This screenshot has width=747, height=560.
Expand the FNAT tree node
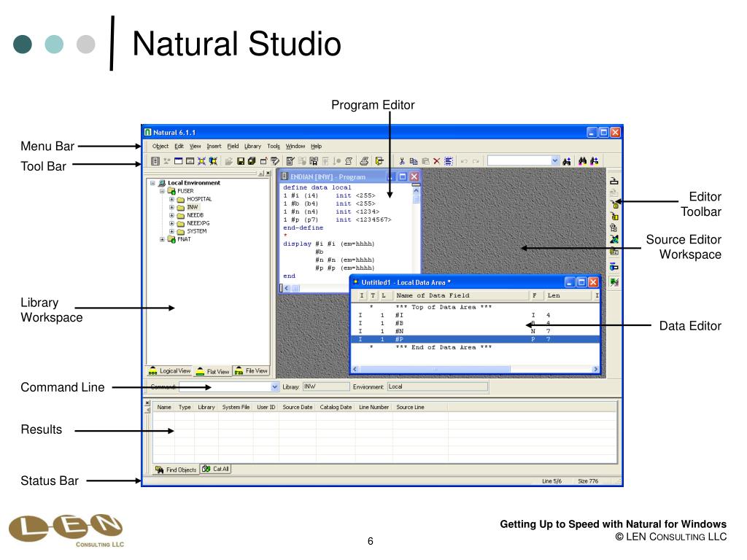click(162, 239)
